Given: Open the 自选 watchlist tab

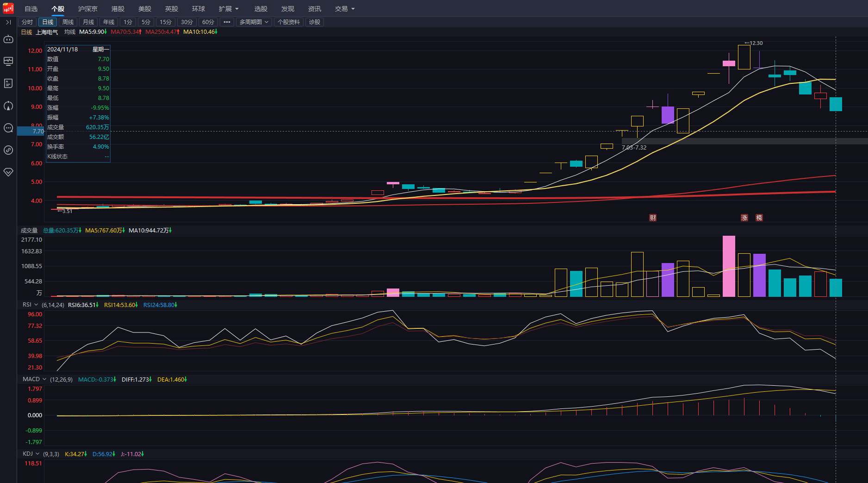Looking at the screenshot, I should click(x=31, y=9).
